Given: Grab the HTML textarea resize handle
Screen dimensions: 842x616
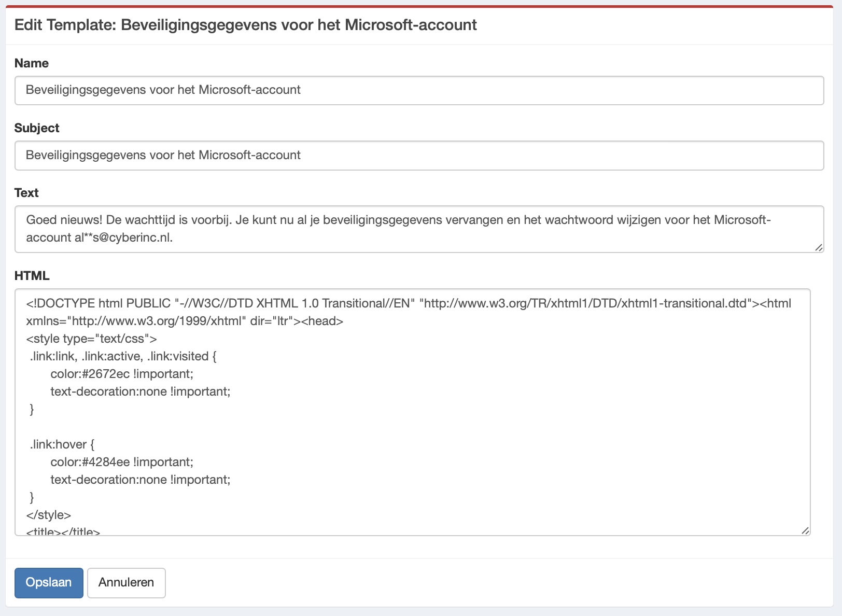Looking at the screenshot, I should pyautogui.click(x=805, y=530).
